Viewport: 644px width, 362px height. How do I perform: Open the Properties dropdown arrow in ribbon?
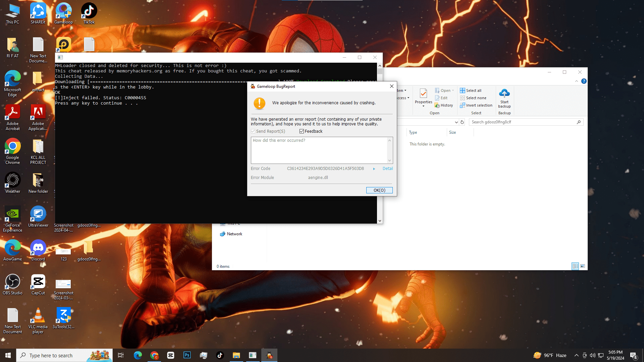click(423, 106)
